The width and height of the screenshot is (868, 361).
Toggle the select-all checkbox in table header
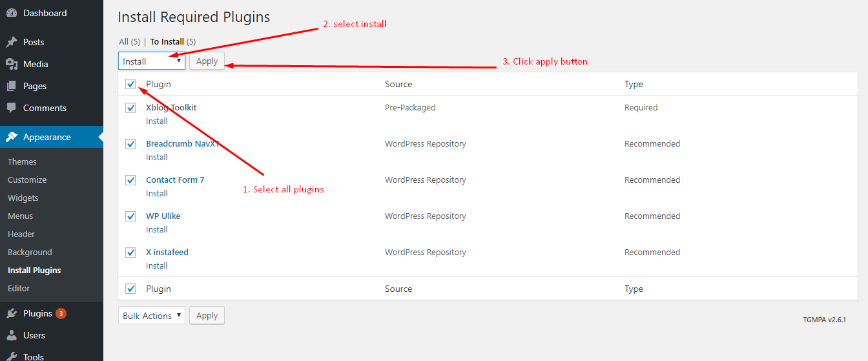coord(131,84)
